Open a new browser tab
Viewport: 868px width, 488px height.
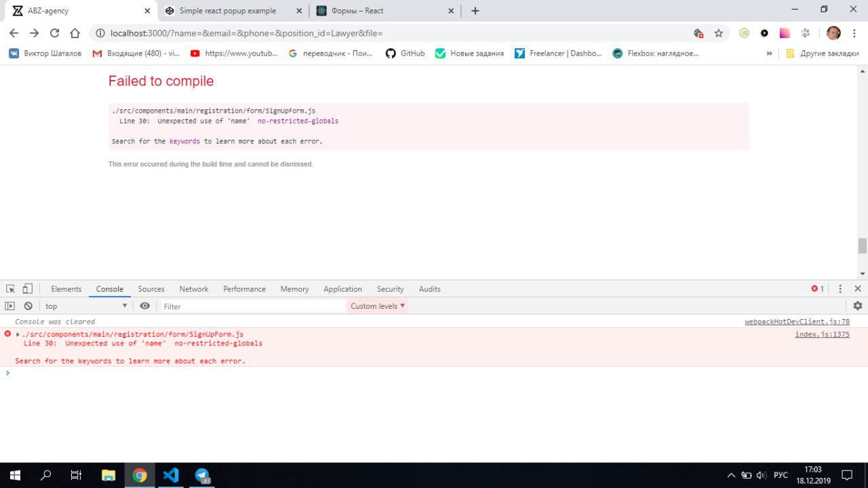coord(475,11)
